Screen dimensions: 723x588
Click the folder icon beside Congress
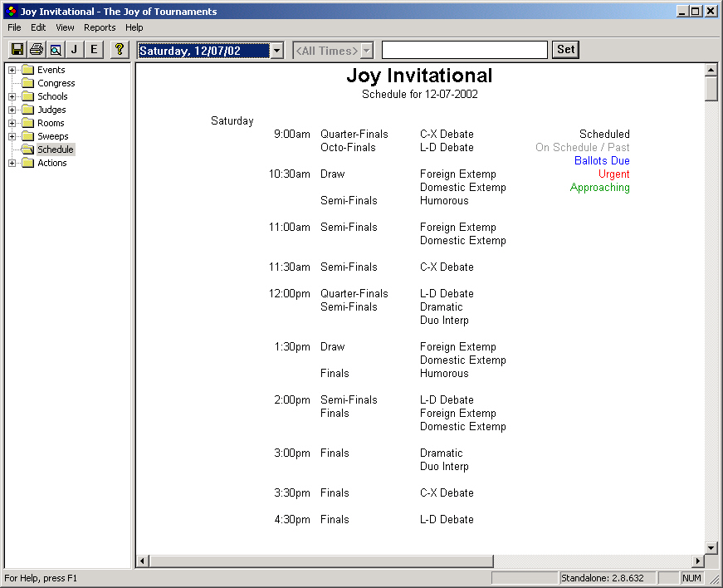[26, 83]
